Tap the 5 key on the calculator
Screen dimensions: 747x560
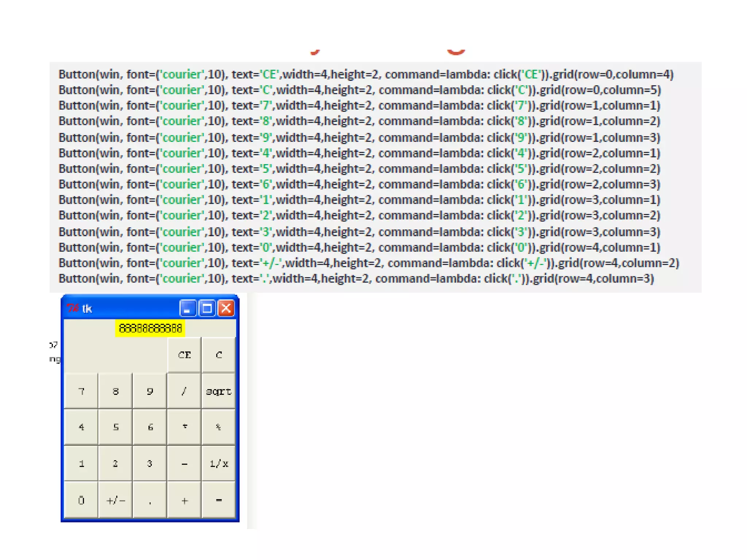tap(115, 427)
